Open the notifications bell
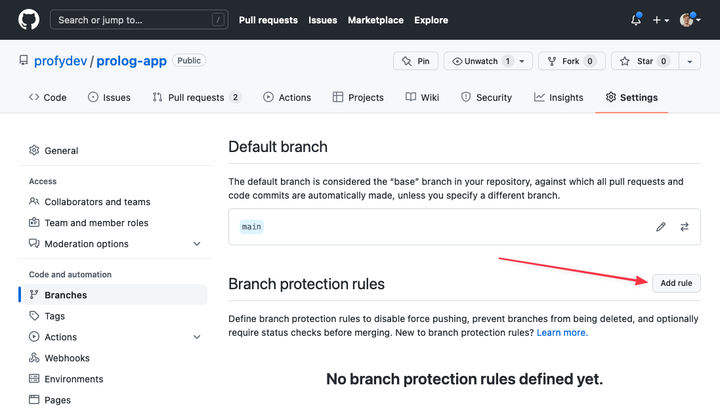The height and width of the screenshot is (413, 720). point(636,20)
